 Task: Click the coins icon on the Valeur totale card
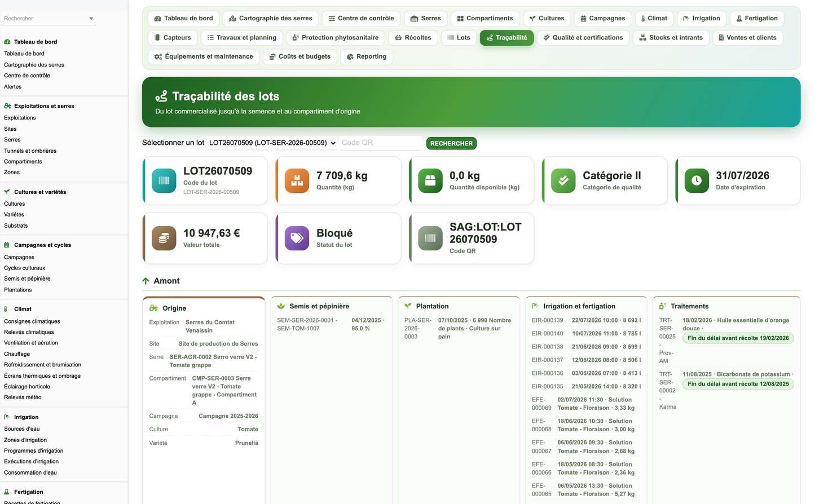[x=164, y=238]
